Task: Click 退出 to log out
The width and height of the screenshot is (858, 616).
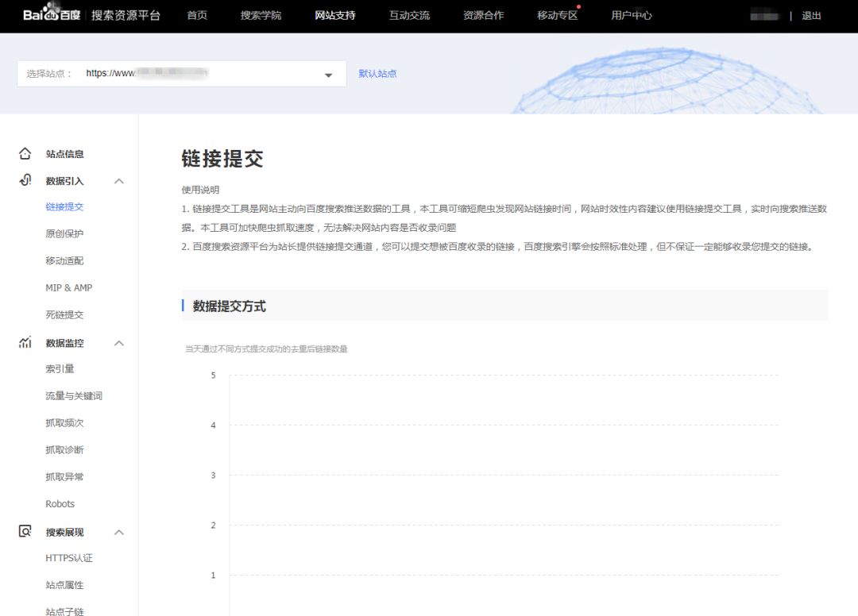Action: point(810,16)
